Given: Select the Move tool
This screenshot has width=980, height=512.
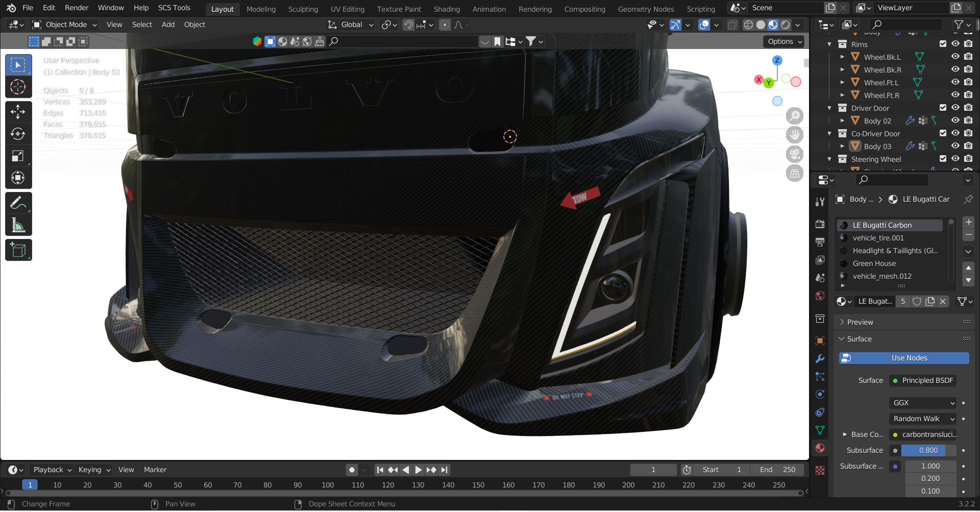Looking at the screenshot, I should tap(18, 112).
